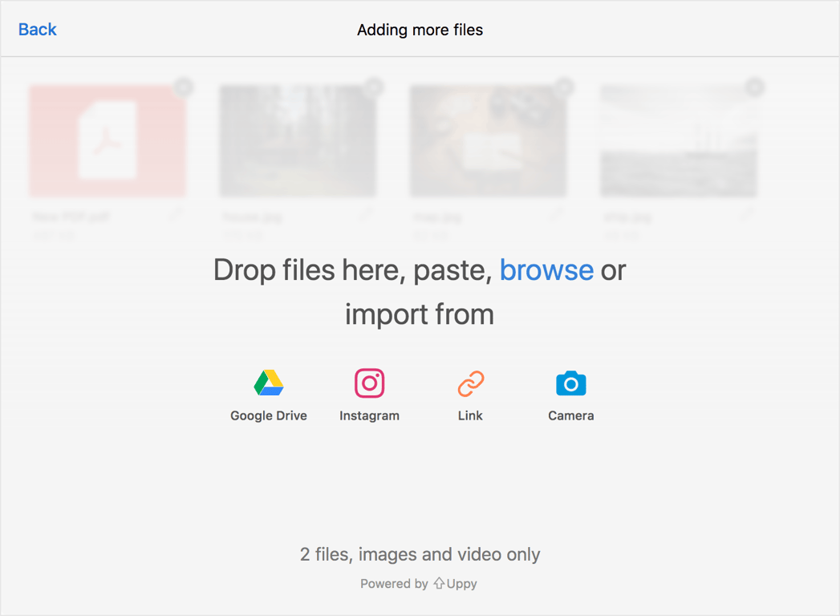The width and height of the screenshot is (840, 616).
Task: Remove the third file from the upload list
Action: (563, 87)
